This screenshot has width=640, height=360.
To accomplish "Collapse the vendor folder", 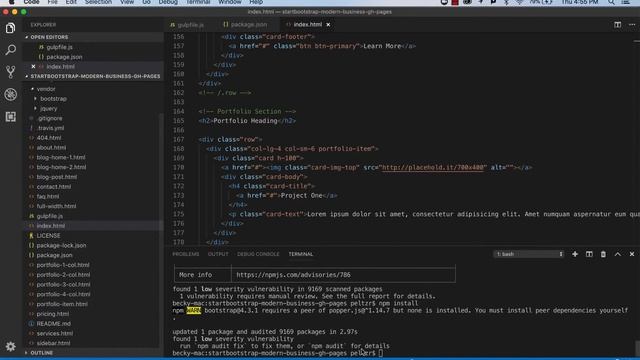I will 46,89.
